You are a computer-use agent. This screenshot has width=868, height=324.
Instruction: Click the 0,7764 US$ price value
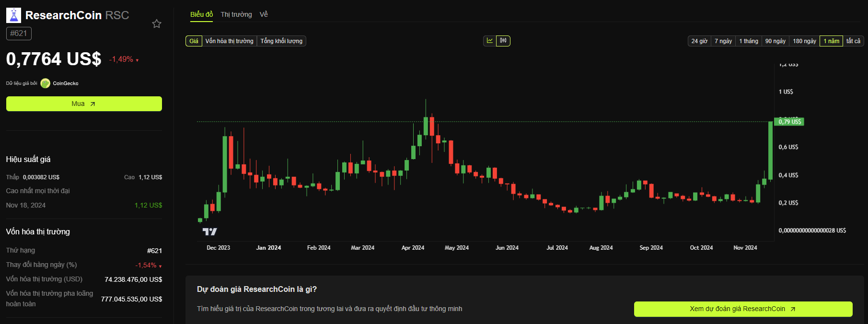[x=54, y=59]
